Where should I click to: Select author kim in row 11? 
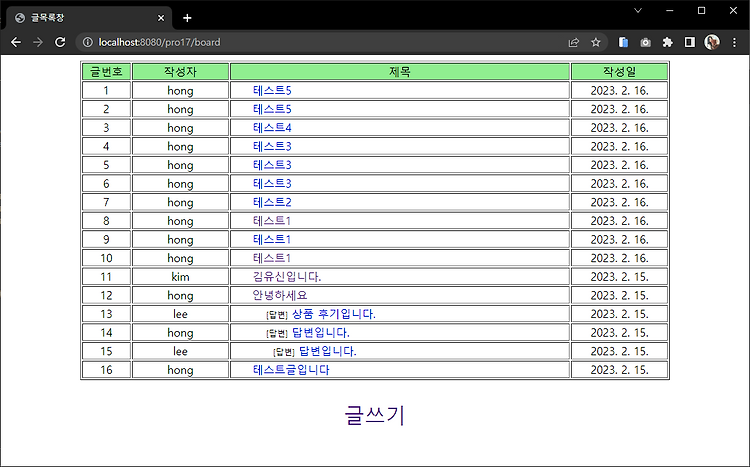coord(180,277)
